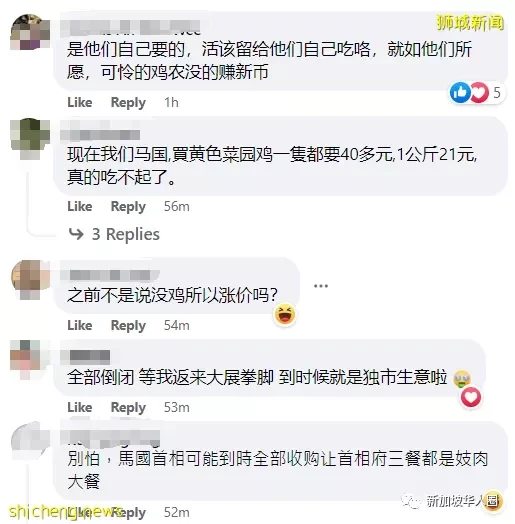Reply to the comment posted 54m ago
Screen dimensions: 515x524
click(128, 325)
